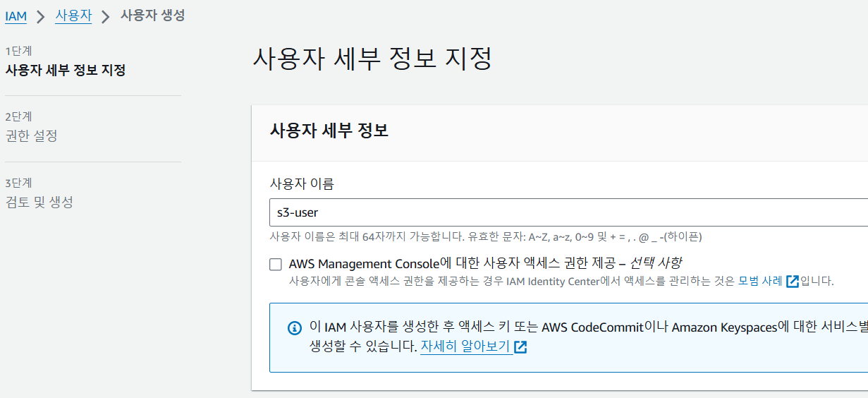Click the 사용자 세부 정보 지정 page title
Image resolution: width=868 pixels, height=398 pixels.
coord(372,59)
